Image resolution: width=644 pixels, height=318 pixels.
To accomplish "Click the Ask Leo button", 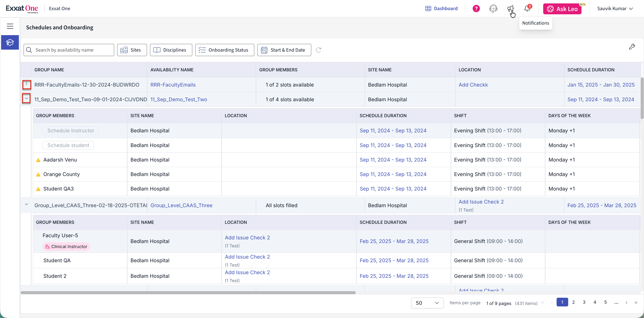I will tap(562, 9).
